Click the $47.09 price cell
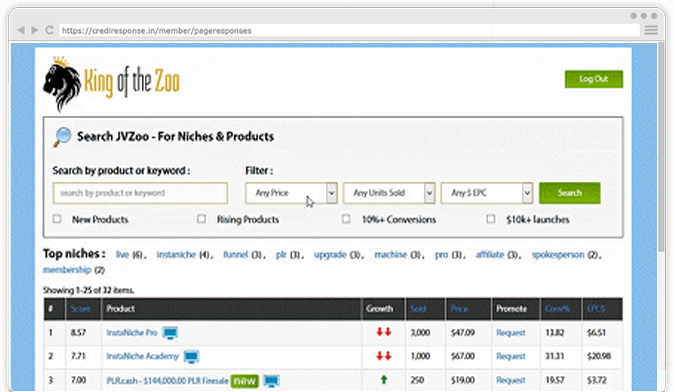This screenshot has height=392, width=674. [x=463, y=333]
